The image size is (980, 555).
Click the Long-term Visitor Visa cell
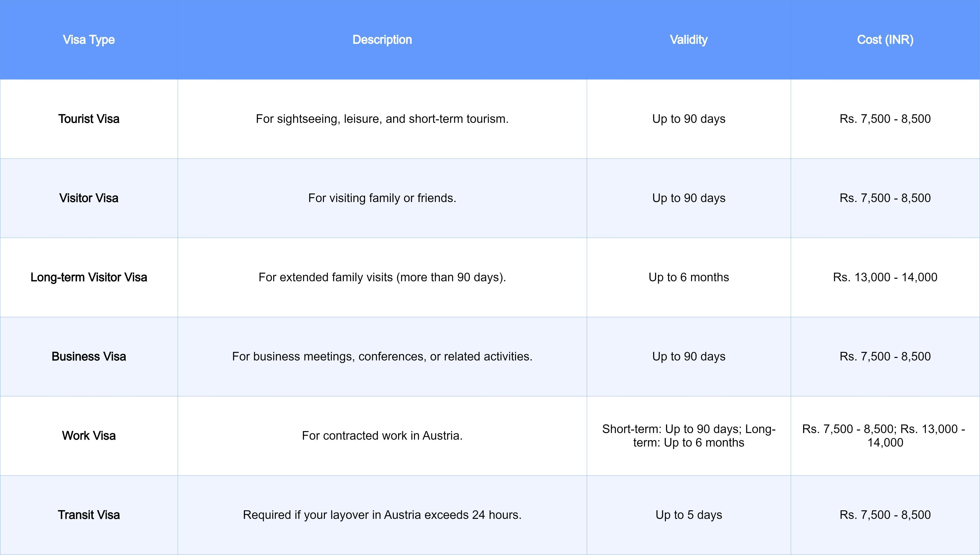(x=89, y=278)
